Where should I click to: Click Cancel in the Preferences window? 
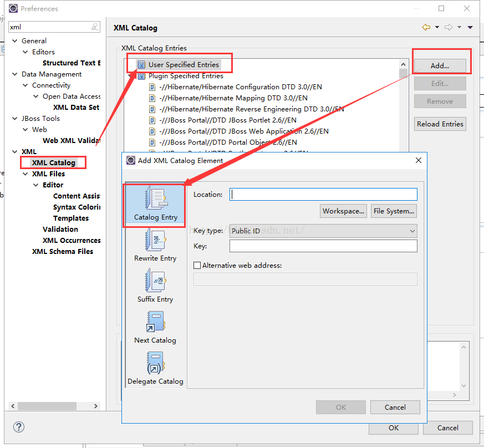(448, 428)
